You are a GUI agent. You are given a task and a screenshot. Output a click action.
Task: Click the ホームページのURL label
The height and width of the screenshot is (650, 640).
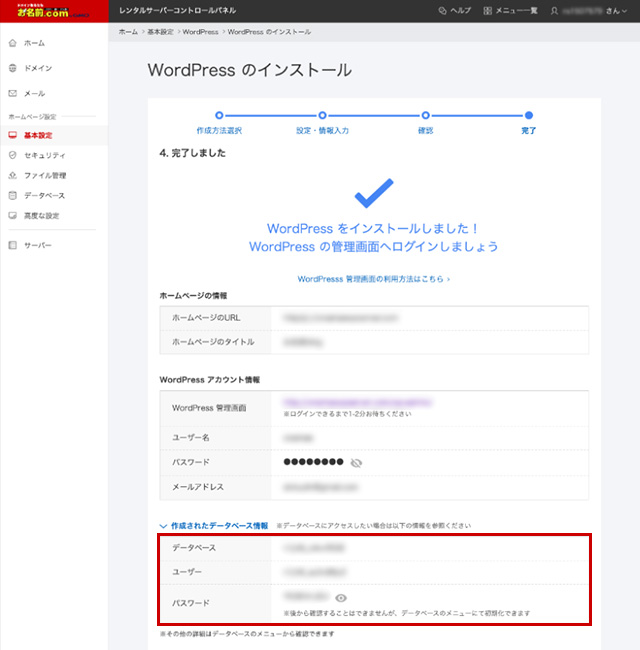206,318
